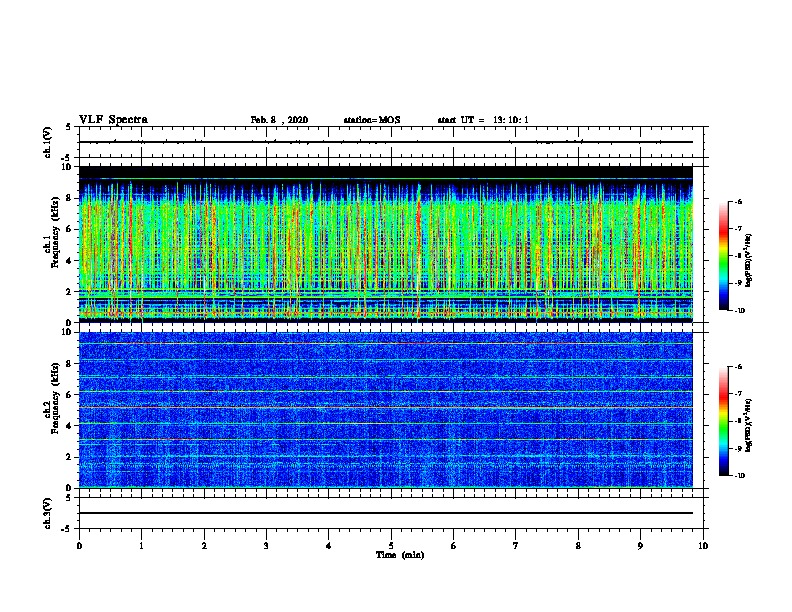The width and height of the screenshot is (792, 612).
Task: Click the "4" tick on the time axis
Action: [329, 546]
